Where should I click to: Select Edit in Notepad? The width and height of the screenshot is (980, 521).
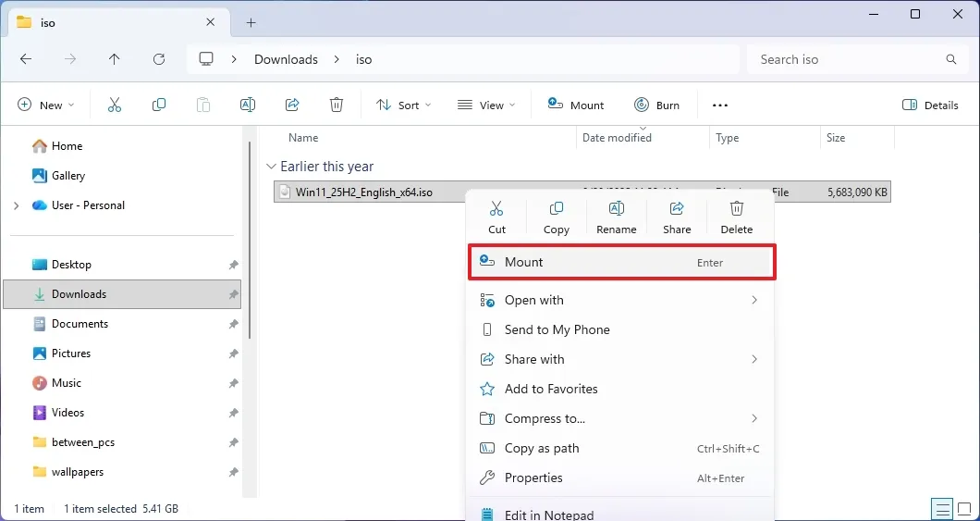coord(622,515)
